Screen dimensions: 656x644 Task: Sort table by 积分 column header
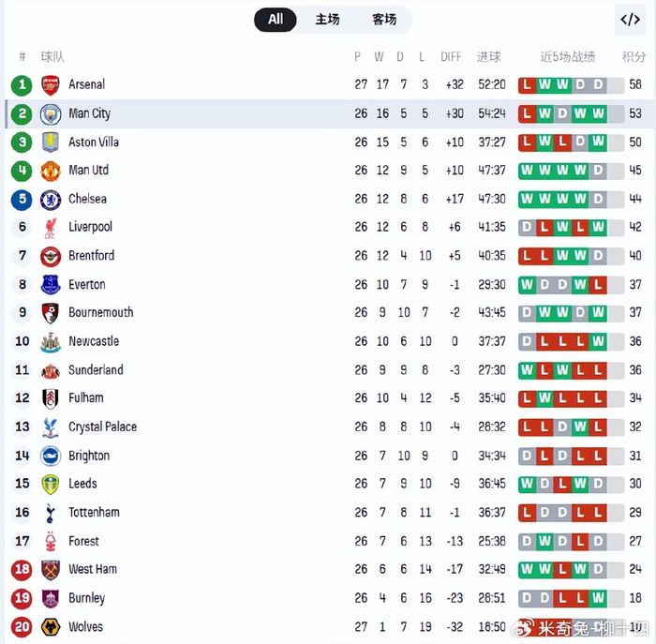634,57
